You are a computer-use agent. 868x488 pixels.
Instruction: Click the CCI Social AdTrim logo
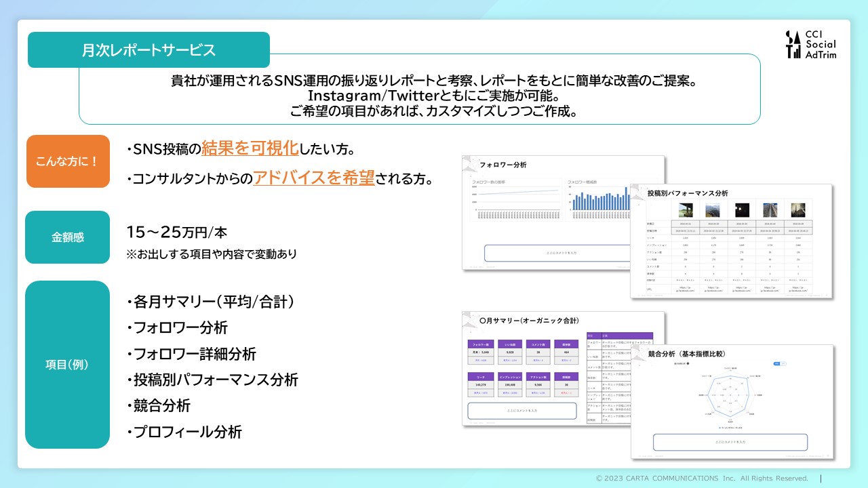coord(811,44)
